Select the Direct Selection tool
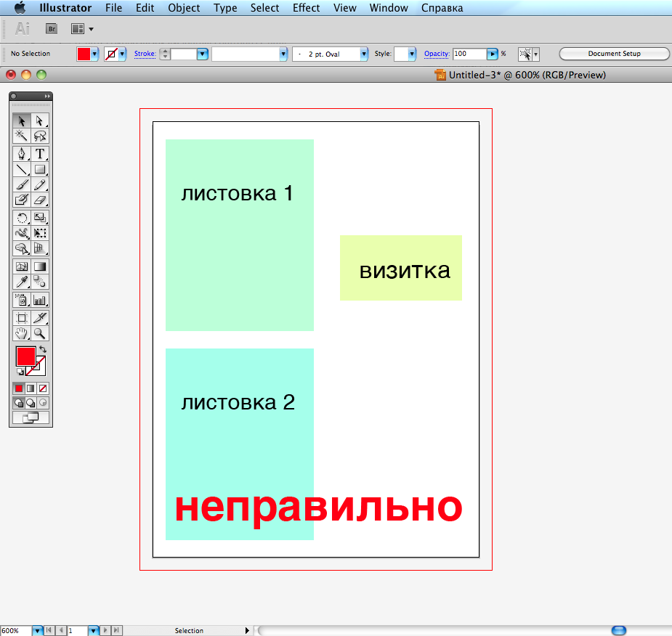Screen dimensions: 672x636 (x=40, y=121)
